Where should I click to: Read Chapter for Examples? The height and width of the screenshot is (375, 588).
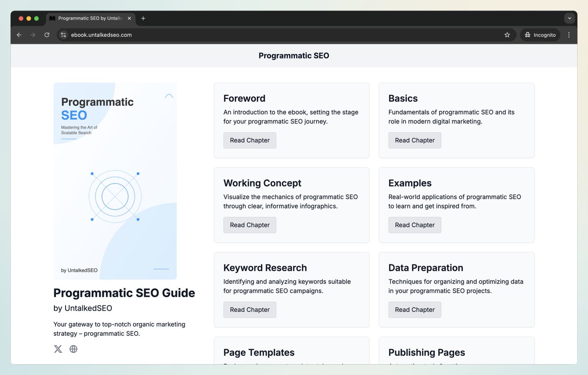pyautogui.click(x=415, y=225)
